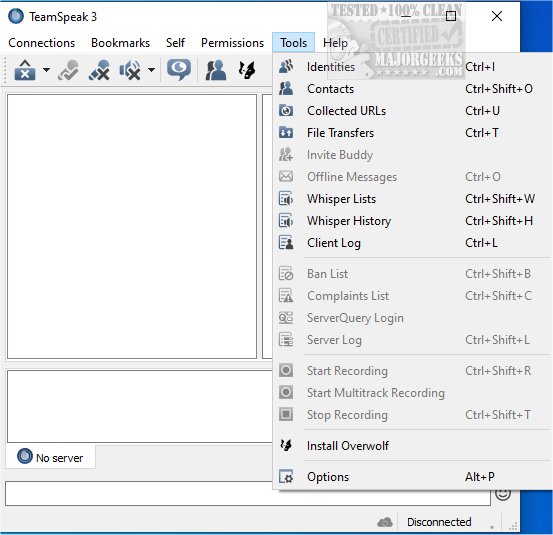Click the Start Recording record icon

pyautogui.click(x=286, y=370)
